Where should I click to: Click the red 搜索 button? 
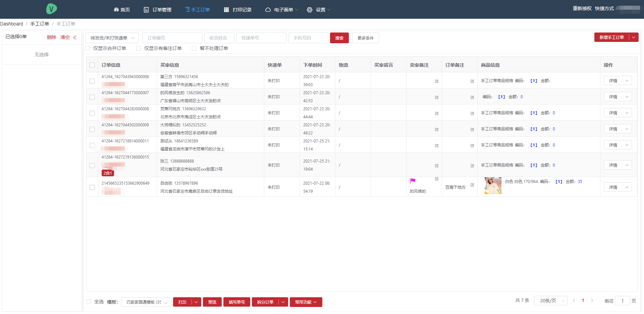point(339,38)
